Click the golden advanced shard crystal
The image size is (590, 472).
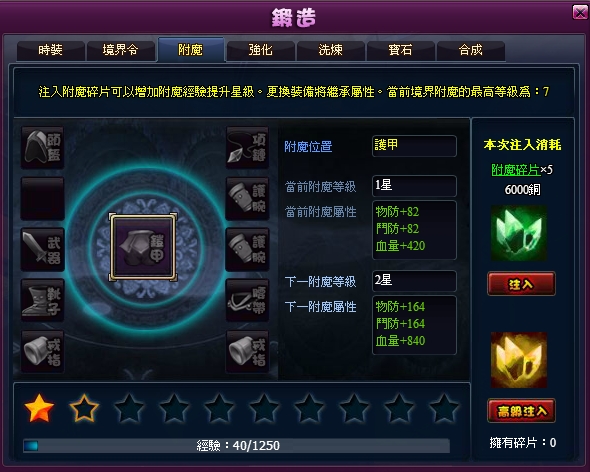[x=519, y=360]
